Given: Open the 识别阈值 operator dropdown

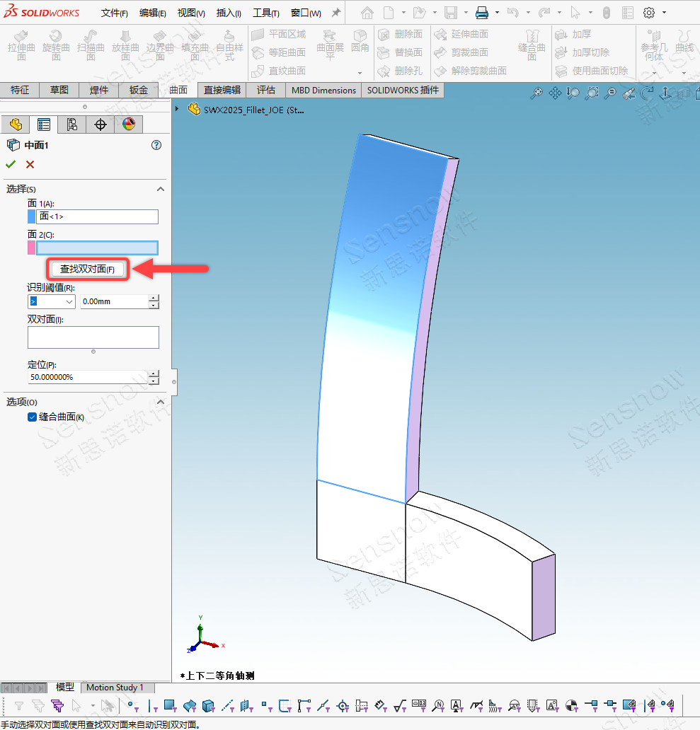Looking at the screenshot, I should [51, 301].
